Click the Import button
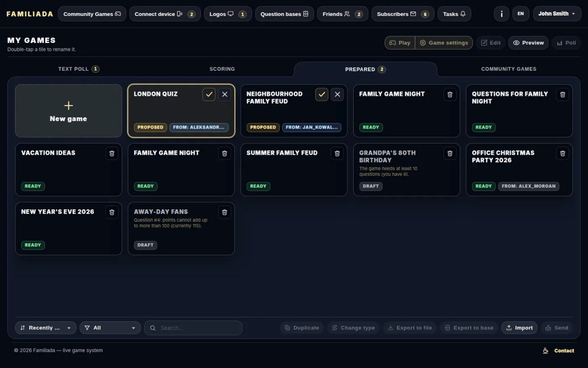588x368 pixels. [x=520, y=328]
